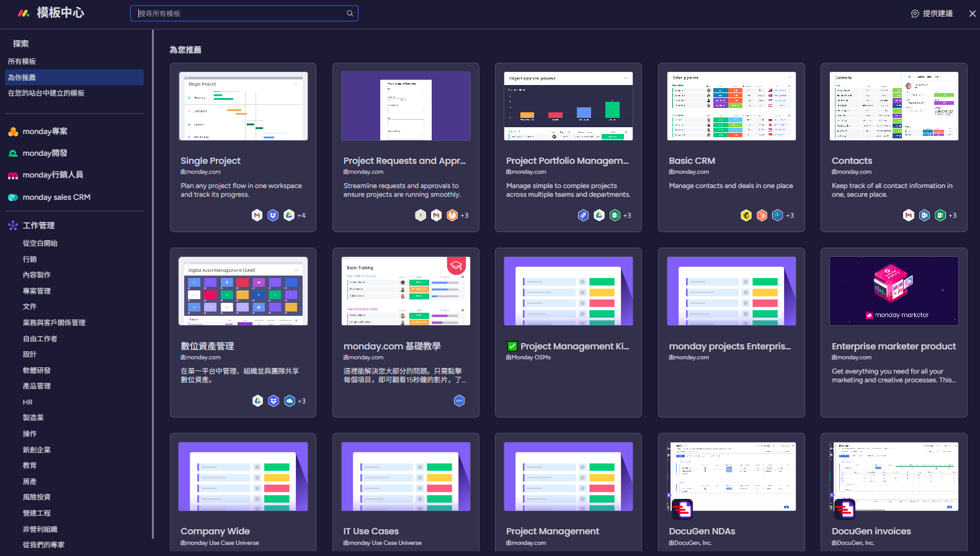Screen dimensions: 980x556
Task: Click orange integration icon on Project Requests card
Action: click(452, 215)
